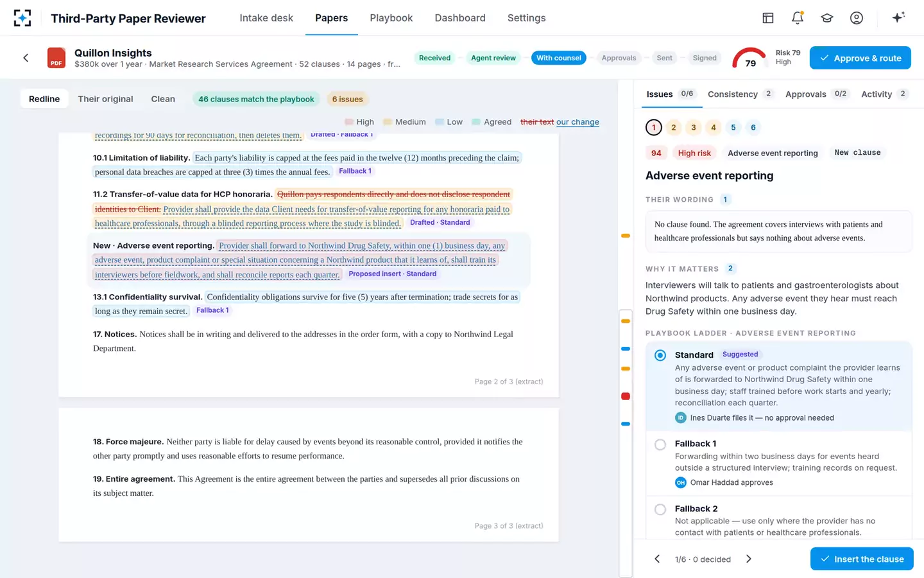Jump to issue 1 circle
The image size is (924, 578).
coord(654,127)
